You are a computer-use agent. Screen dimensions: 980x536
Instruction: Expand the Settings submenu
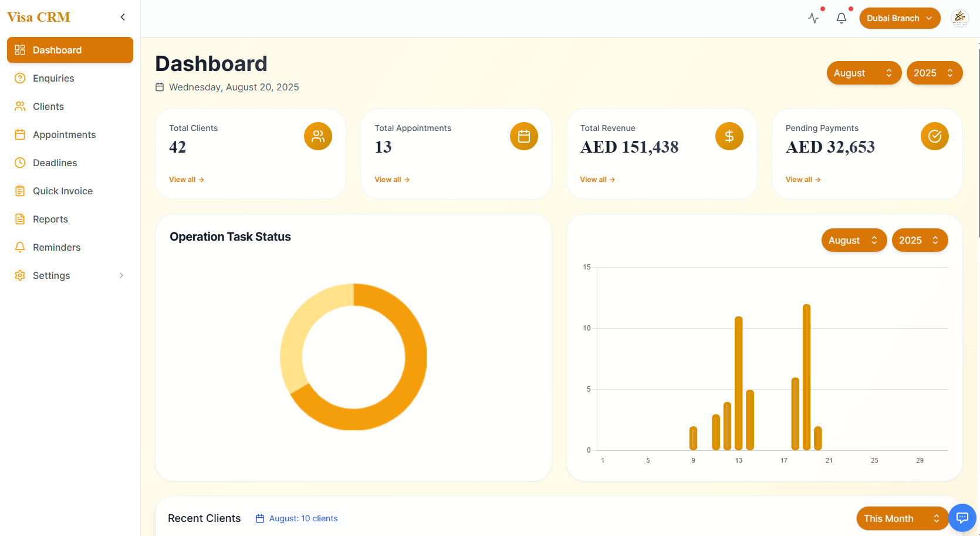121,275
